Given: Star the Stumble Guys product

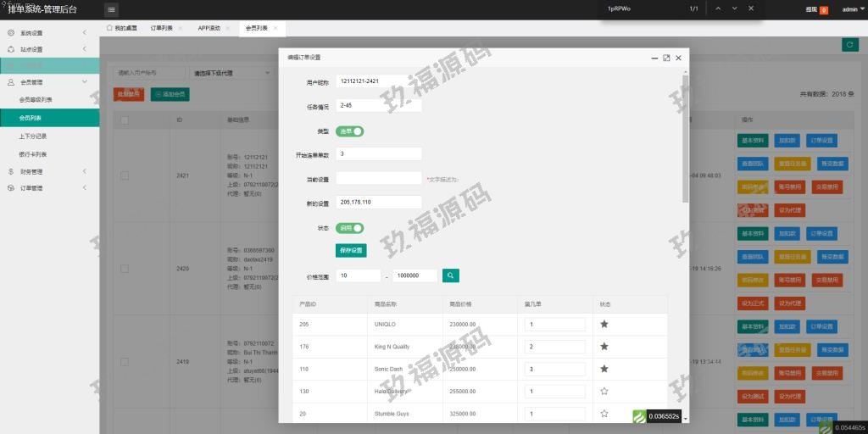Looking at the screenshot, I should click(604, 414).
